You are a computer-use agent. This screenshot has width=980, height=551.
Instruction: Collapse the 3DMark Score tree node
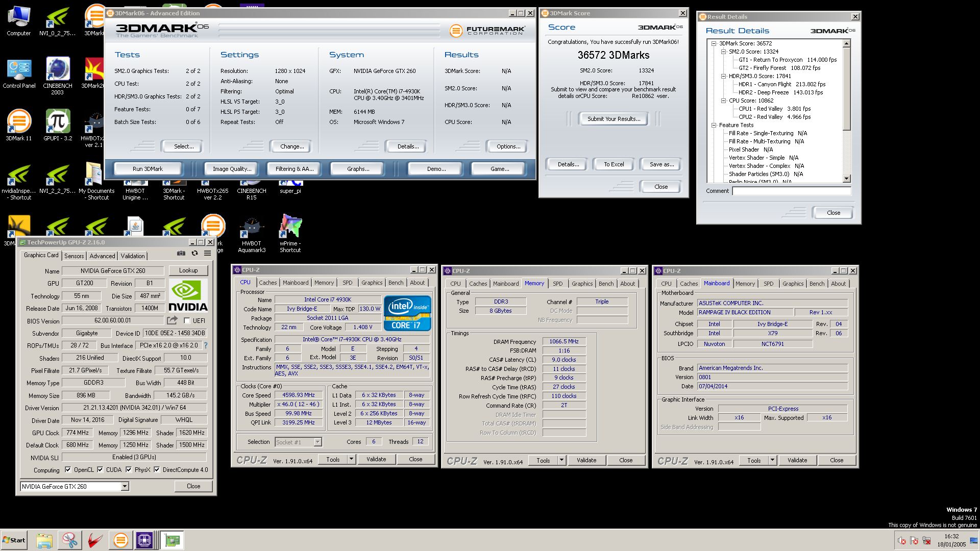point(714,43)
